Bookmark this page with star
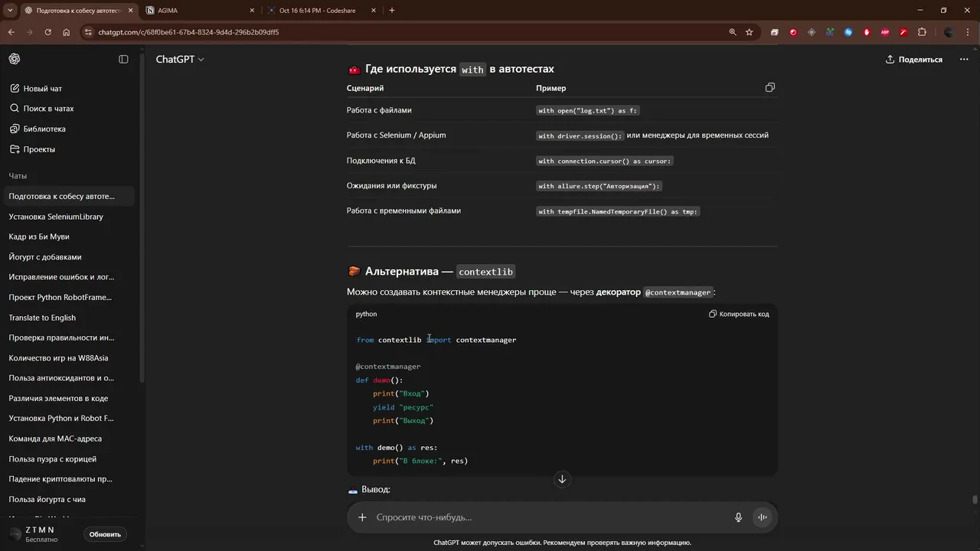This screenshot has width=980, height=551. pos(750,32)
